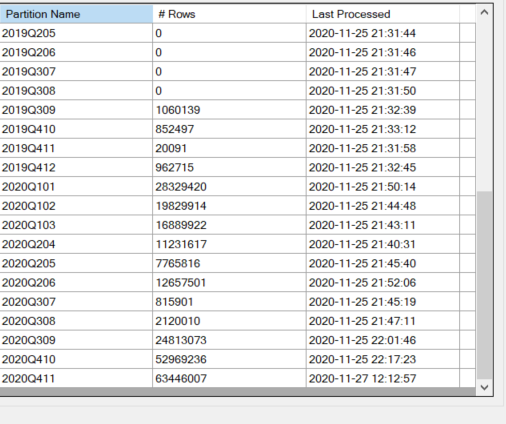Sort by Partition Name column header
Screen dimensions: 506x424
[76, 14]
